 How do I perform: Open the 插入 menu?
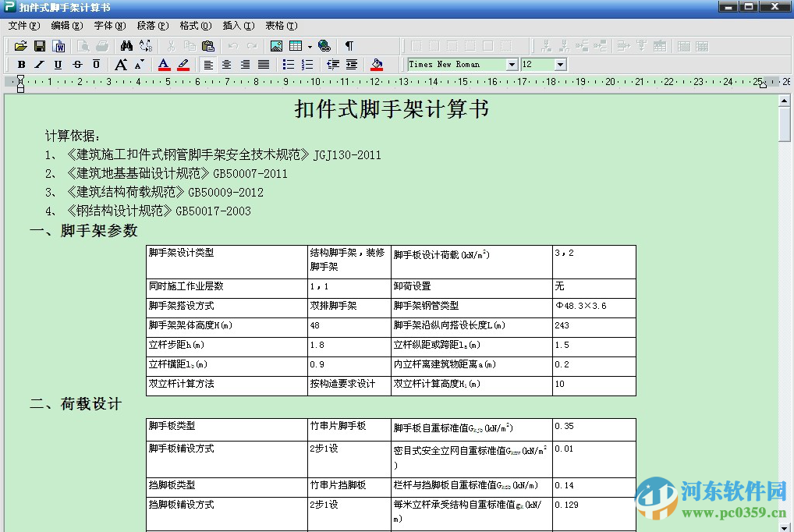click(x=238, y=25)
